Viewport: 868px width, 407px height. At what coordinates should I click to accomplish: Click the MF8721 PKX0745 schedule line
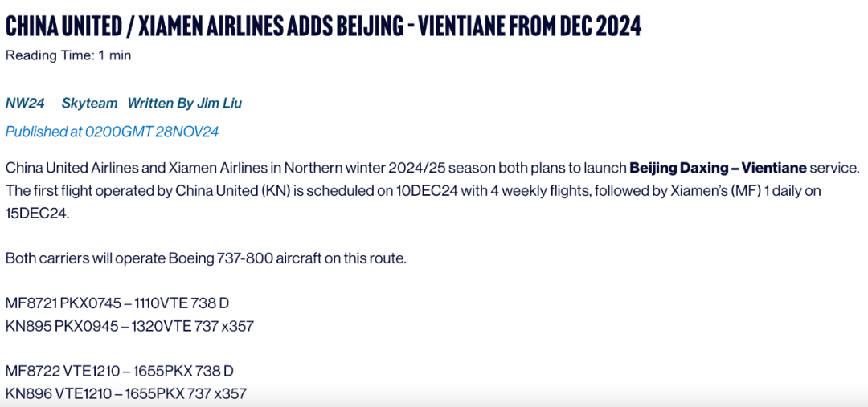point(117,303)
